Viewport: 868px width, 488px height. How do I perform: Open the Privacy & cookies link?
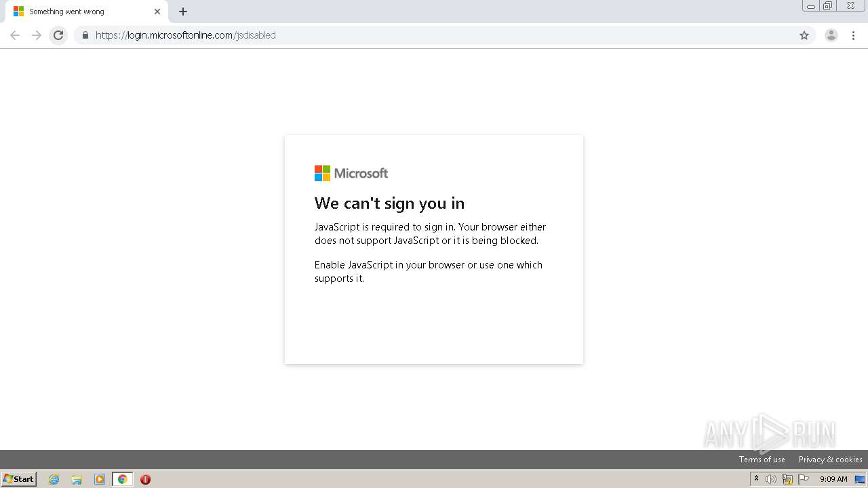[x=830, y=460]
